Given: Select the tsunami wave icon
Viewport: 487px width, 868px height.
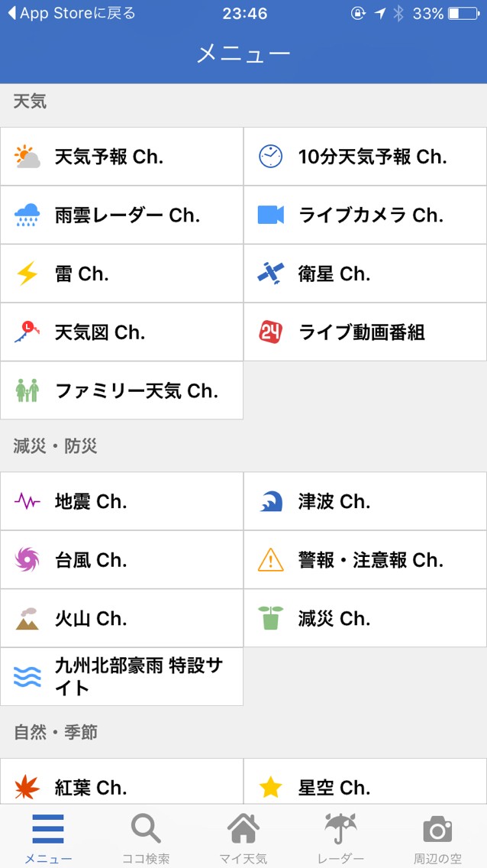Looking at the screenshot, I should 270,501.
